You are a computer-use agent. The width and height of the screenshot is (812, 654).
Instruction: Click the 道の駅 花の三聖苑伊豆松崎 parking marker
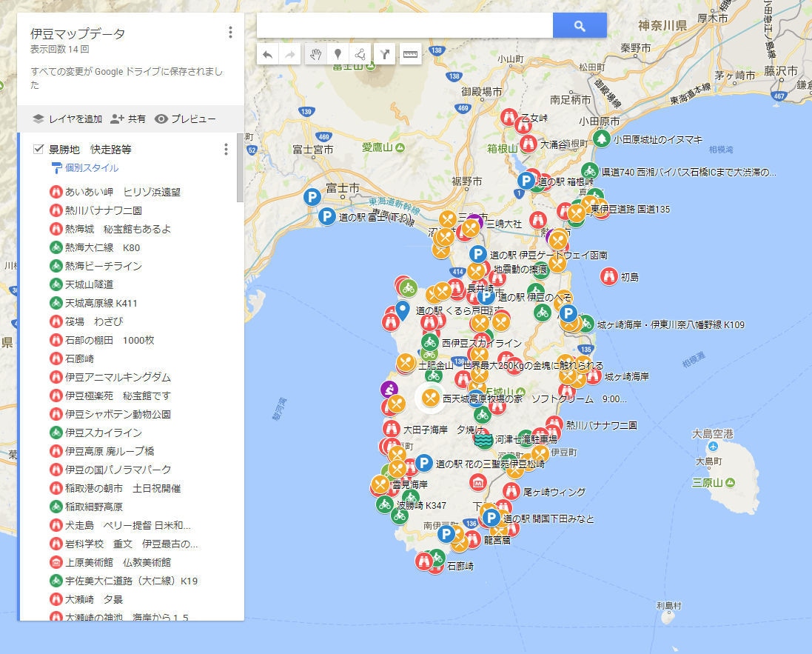[423, 463]
